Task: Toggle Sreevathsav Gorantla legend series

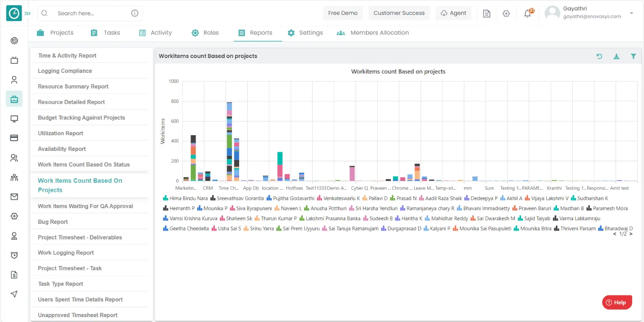Action: click(x=237, y=198)
